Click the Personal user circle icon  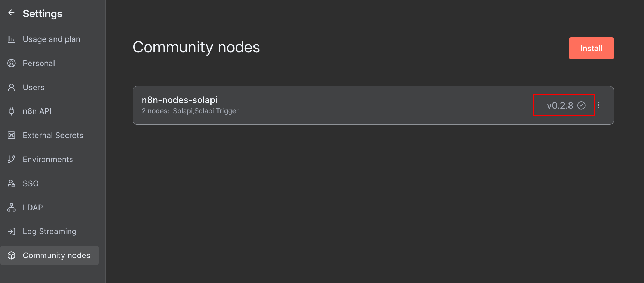click(x=12, y=63)
